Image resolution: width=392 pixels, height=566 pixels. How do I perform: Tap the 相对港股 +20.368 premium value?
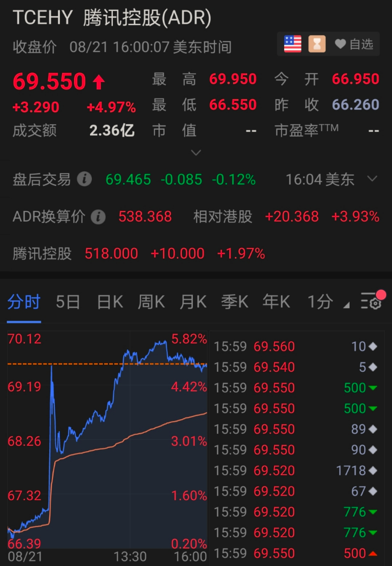pyautogui.click(x=292, y=217)
